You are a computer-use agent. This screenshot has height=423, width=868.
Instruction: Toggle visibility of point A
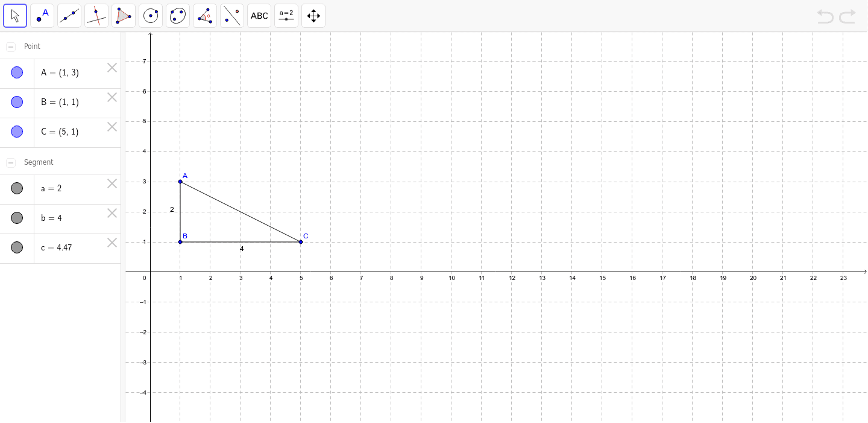[16, 72]
